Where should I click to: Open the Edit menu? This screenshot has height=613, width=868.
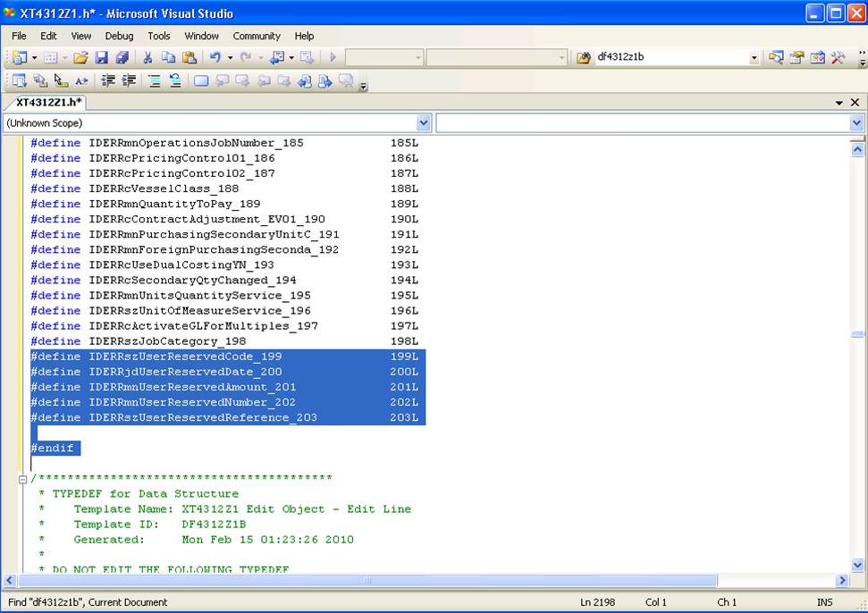[48, 36]
